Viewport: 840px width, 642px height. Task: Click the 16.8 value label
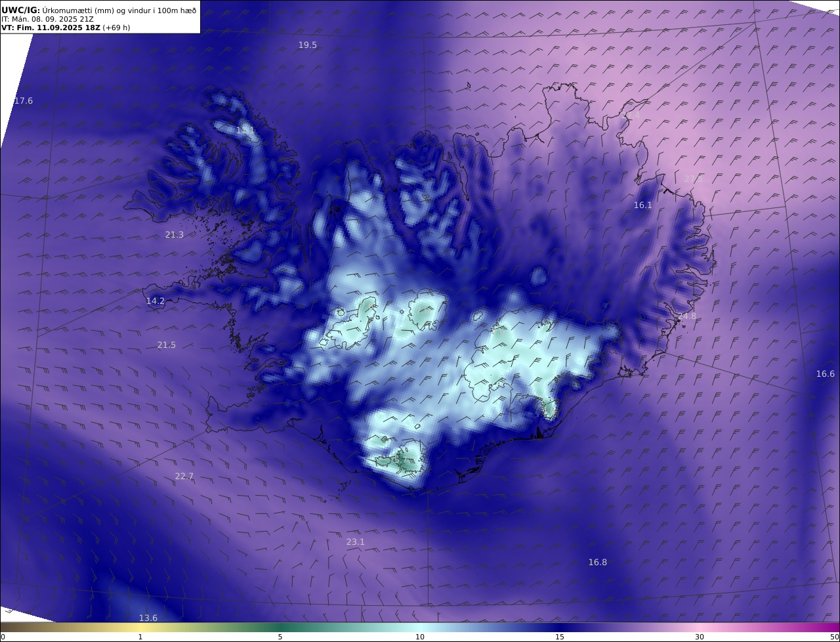pyautogui.click(x=597, y=562)
